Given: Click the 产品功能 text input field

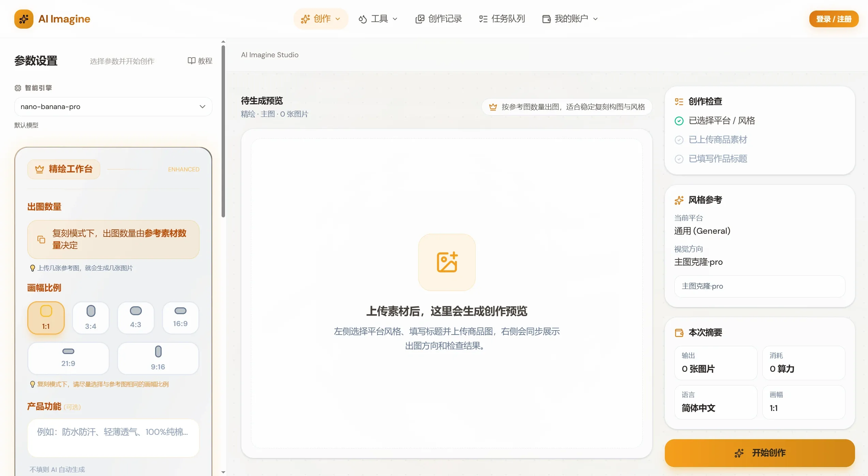Looking at the screenshot, I should coord(113,438).
